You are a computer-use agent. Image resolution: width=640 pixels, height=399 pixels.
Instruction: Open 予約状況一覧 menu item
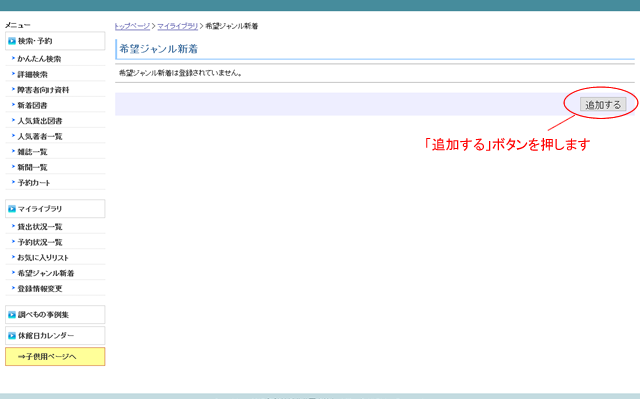40,242
